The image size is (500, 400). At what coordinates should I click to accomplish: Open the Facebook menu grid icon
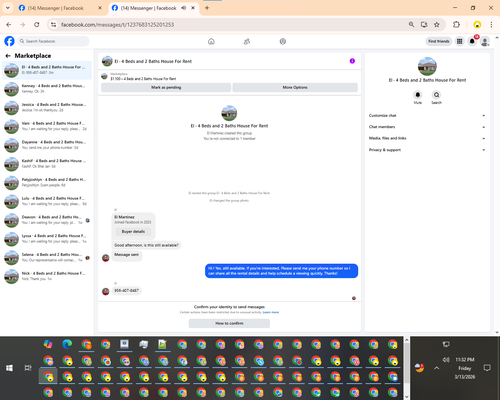point(460,41)
